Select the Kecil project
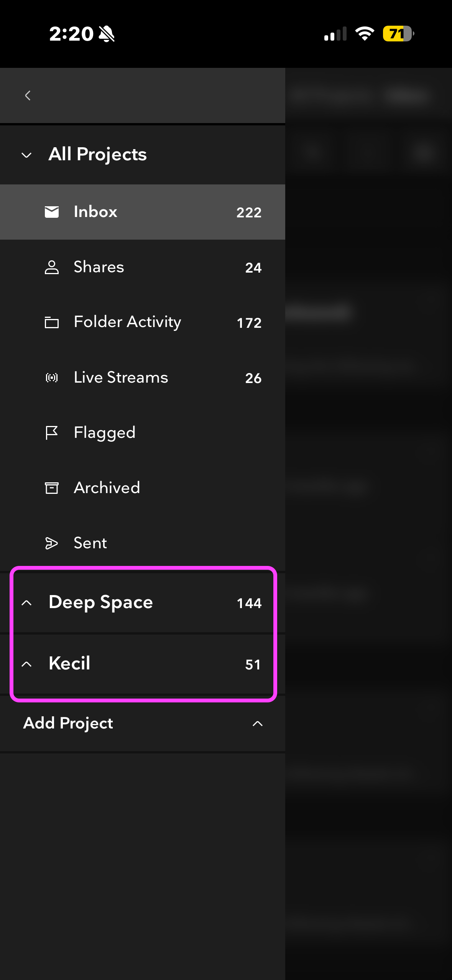Screen dimensions: 452x980 click(70, 664)
